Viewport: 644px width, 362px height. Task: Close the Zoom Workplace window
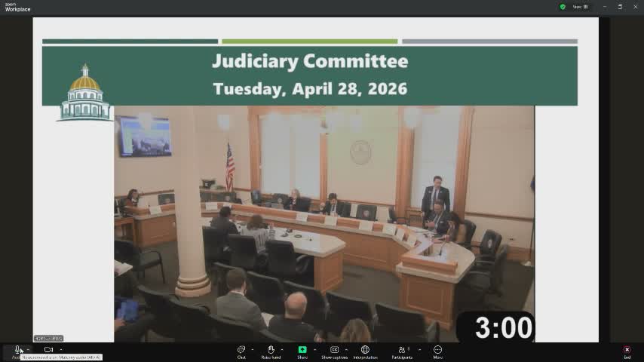[636, 7]
